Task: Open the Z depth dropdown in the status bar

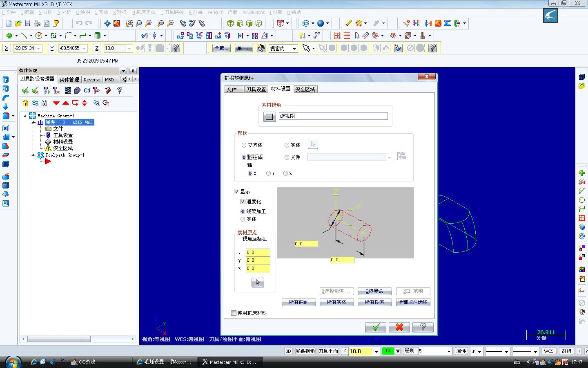Action: [376, 351]
